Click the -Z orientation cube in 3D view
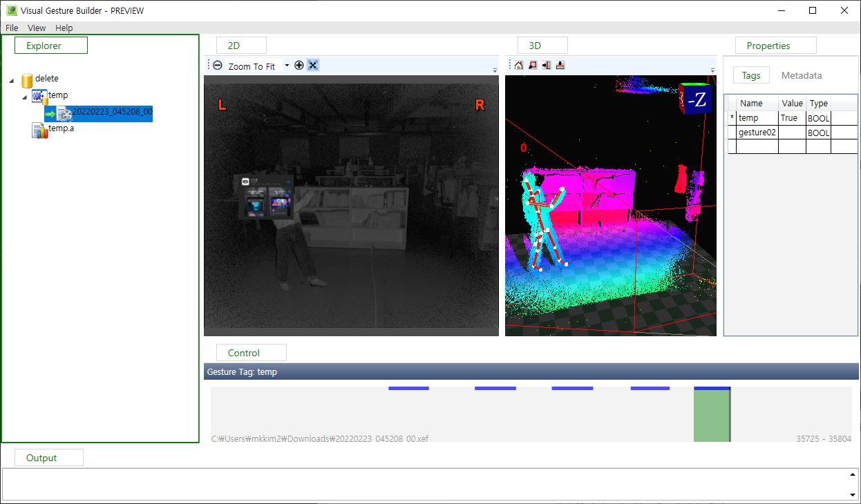 point(696,100)
